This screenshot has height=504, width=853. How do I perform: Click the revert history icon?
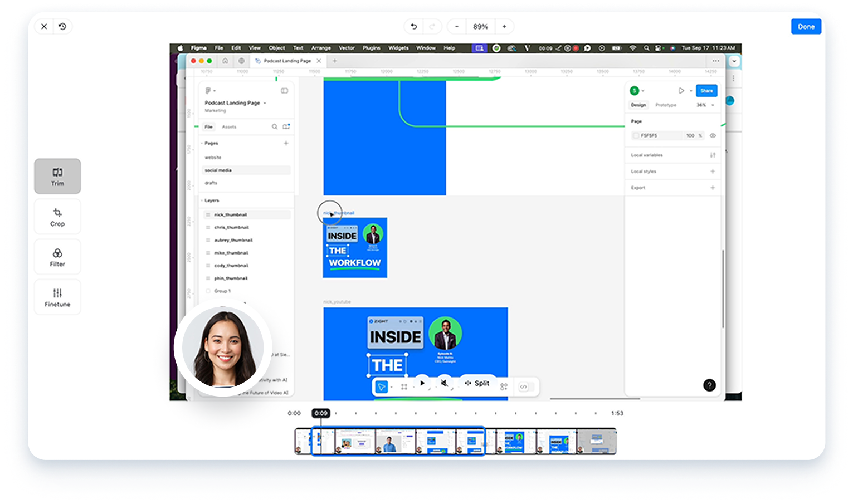62,27
